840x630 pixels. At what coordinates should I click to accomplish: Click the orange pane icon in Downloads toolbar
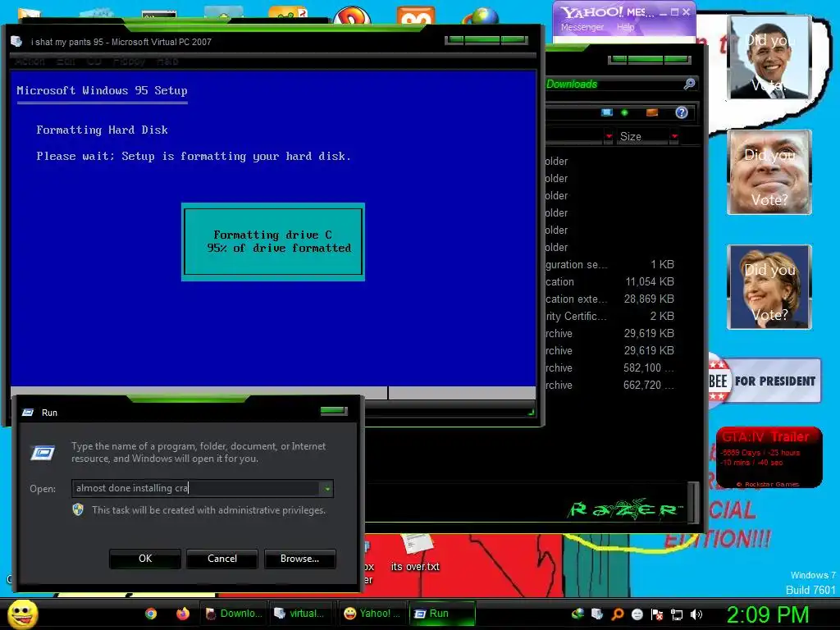652,112
